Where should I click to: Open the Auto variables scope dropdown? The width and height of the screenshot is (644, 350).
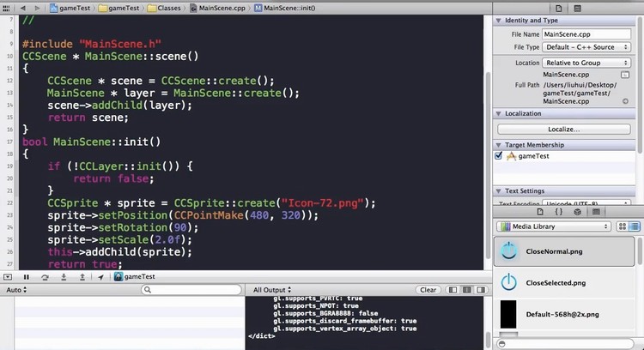[x=16, y=290]
